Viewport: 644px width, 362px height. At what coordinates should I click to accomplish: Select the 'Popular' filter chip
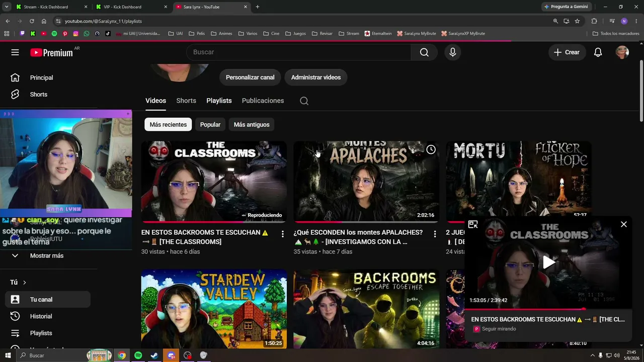point(210,125)
